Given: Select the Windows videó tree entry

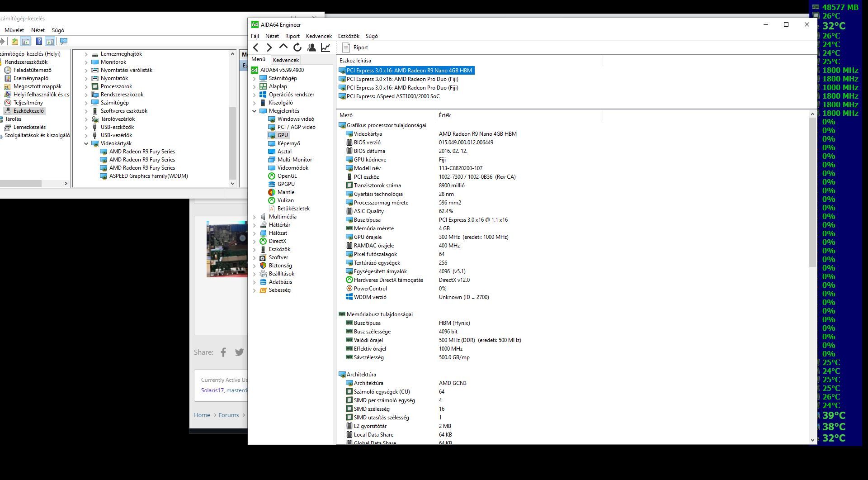Looking at the screenshot, I should pyautogui.click(x=296, y=119).
